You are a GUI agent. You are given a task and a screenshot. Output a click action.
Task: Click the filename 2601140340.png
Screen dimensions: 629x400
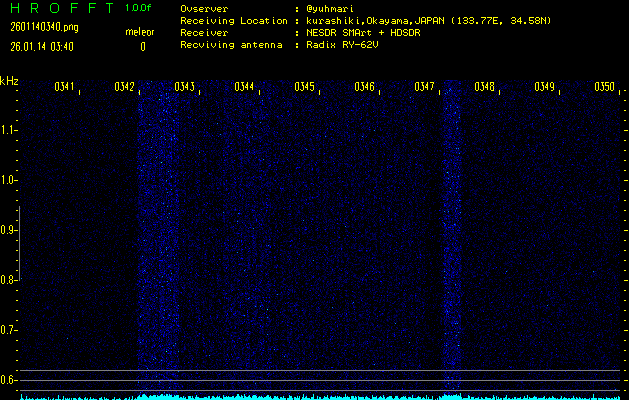(x=45, y=27)
